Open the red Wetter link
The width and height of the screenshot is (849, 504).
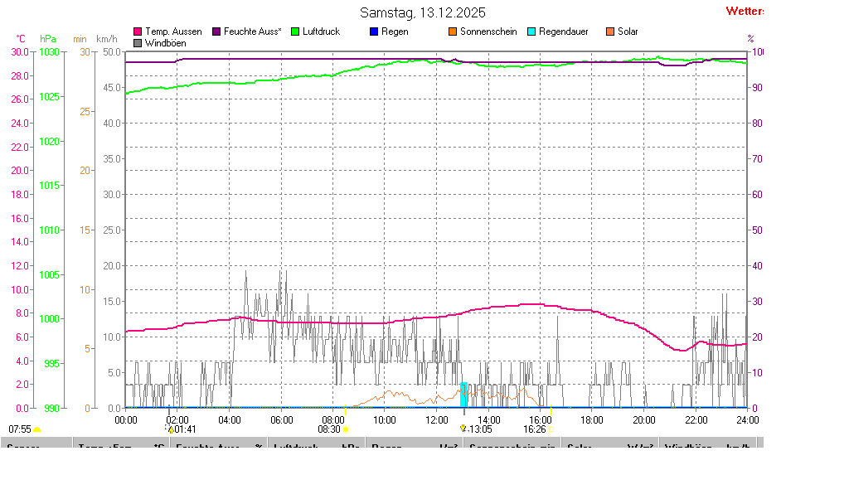(x=744, y=11)
